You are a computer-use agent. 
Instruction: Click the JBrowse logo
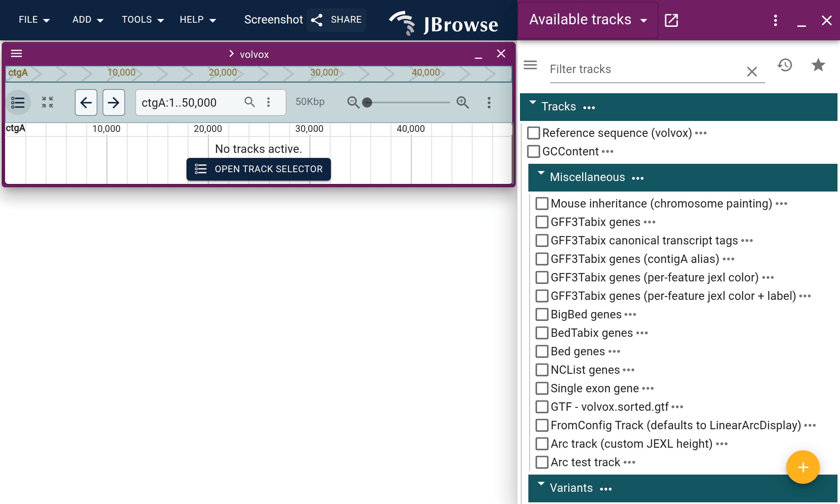point(444,23)
